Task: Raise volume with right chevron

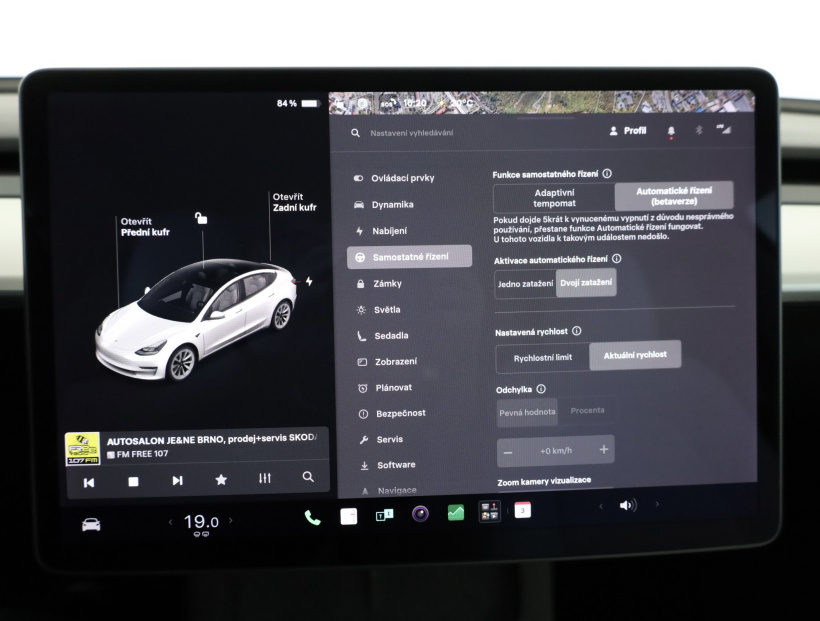Action: point(657,504)
